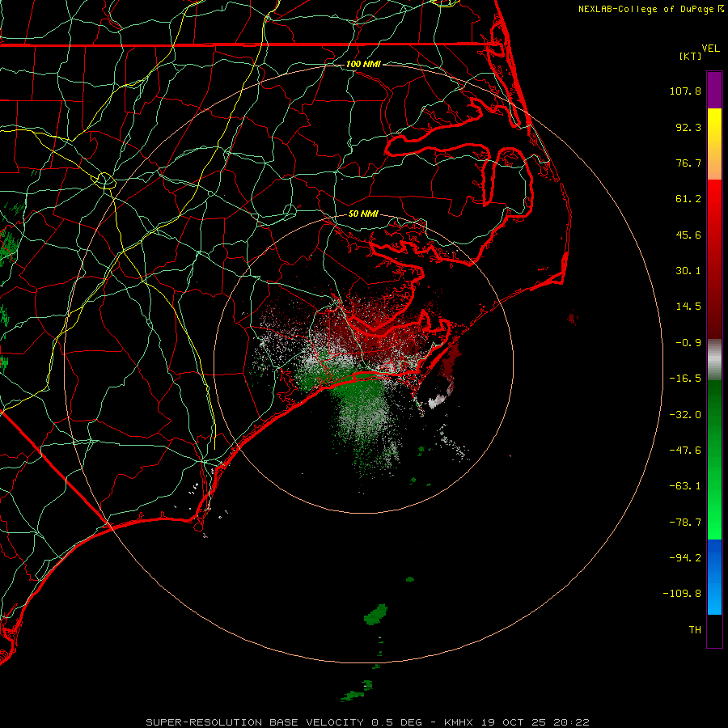The image size is (728, 728).
Task: Click the "VEL" legend heading
Action: tap(710, 49)
